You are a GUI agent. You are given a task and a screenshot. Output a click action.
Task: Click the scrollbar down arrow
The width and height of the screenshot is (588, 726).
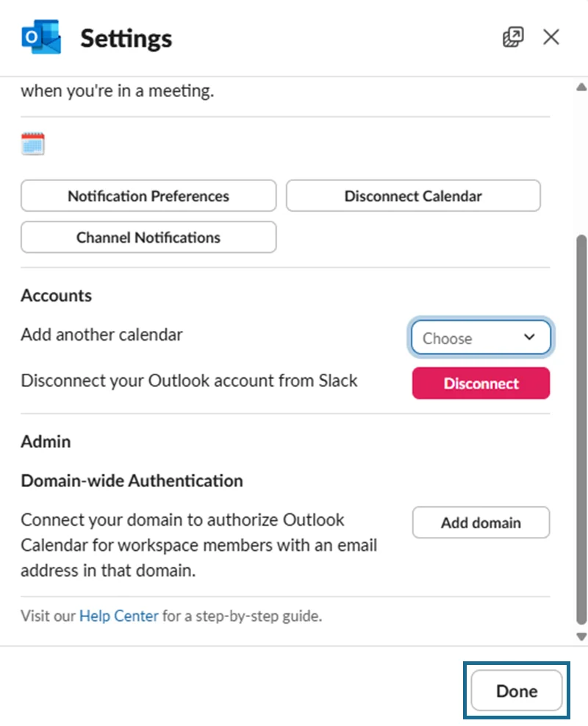tap(581, 636)
